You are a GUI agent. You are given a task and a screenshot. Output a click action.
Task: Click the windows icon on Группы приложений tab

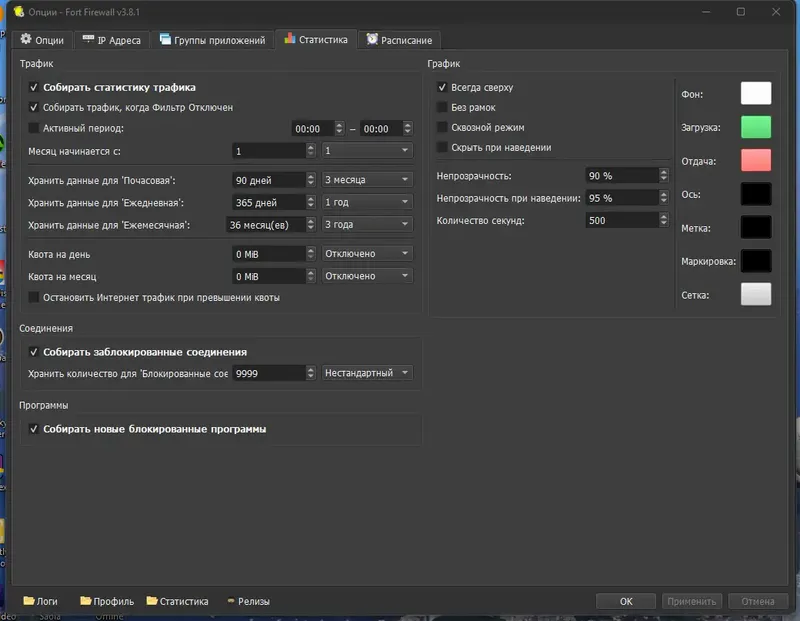click(x=165, y=39)
